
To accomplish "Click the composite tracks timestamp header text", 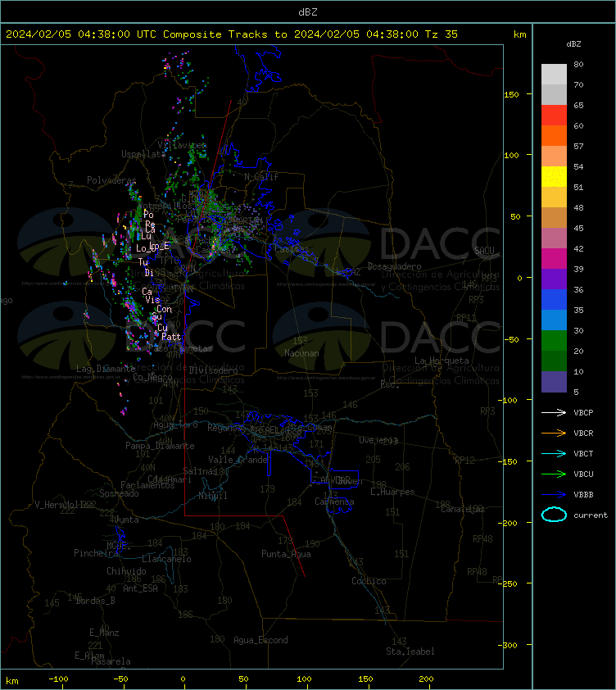I will 232,34.
